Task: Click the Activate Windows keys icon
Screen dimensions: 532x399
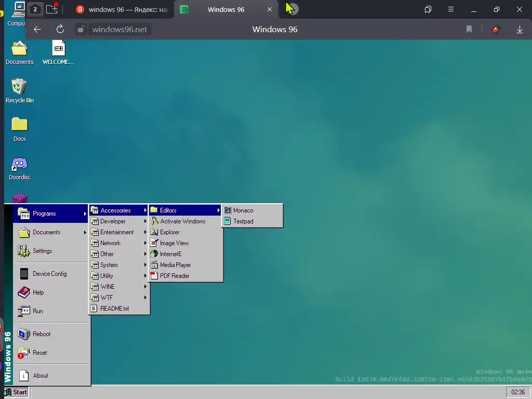Action: point(154,221)
